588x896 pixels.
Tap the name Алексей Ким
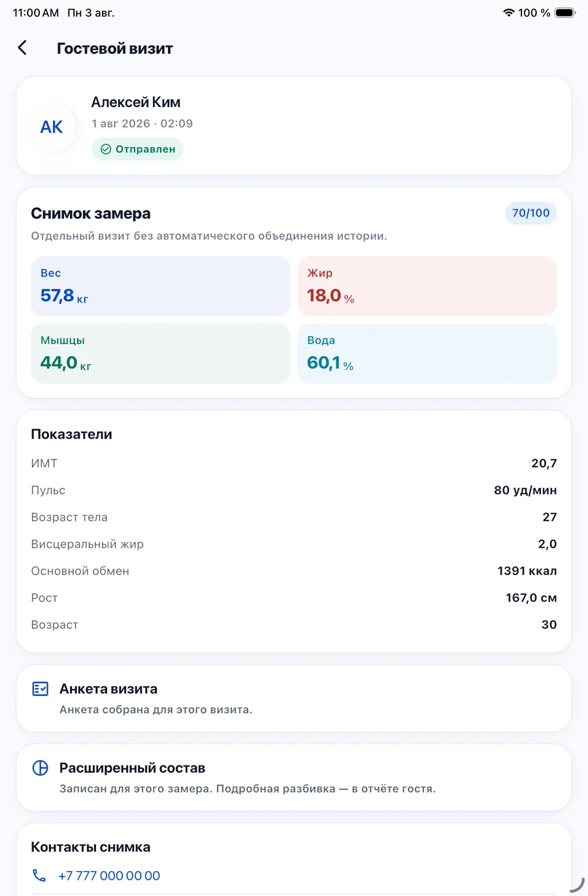pyautogui.click(x=136, y=102)
